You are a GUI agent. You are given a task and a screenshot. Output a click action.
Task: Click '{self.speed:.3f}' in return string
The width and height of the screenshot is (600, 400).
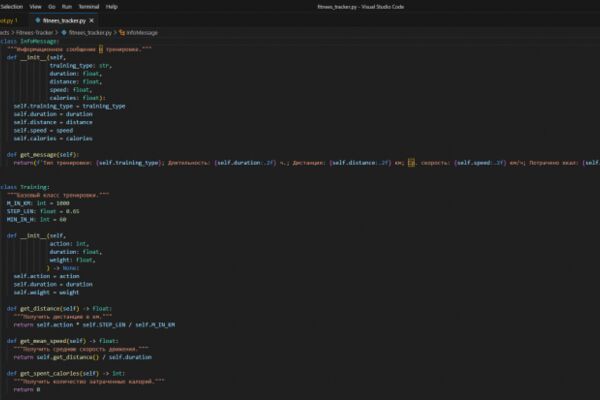pos(480,163)
